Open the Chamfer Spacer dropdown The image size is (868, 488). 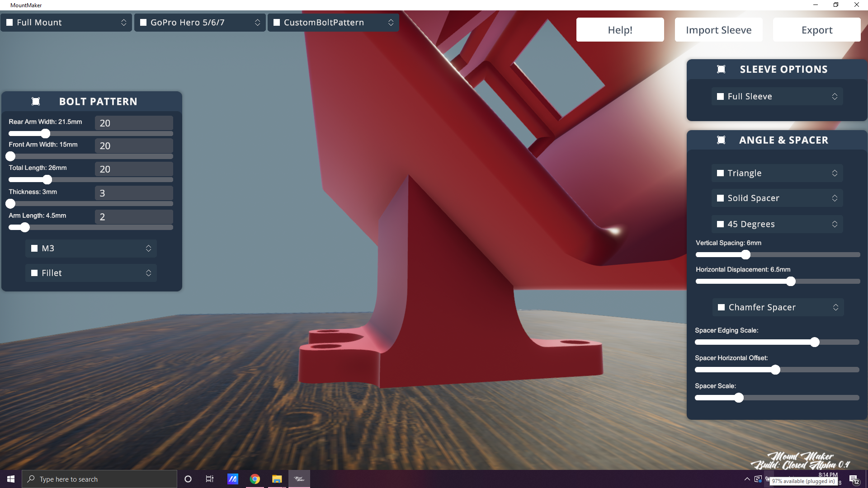[x=778, y=307]
